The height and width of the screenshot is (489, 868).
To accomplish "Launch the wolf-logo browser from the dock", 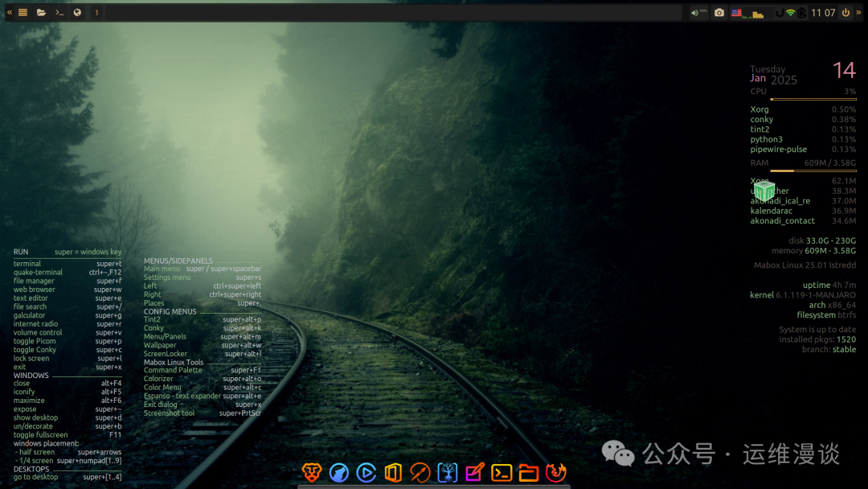I will point(338,473).
